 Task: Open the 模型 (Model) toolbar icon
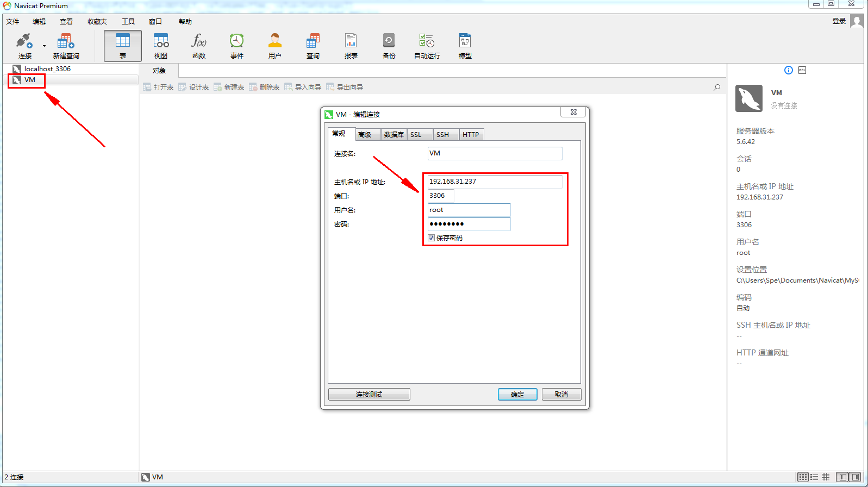(465, 46)
